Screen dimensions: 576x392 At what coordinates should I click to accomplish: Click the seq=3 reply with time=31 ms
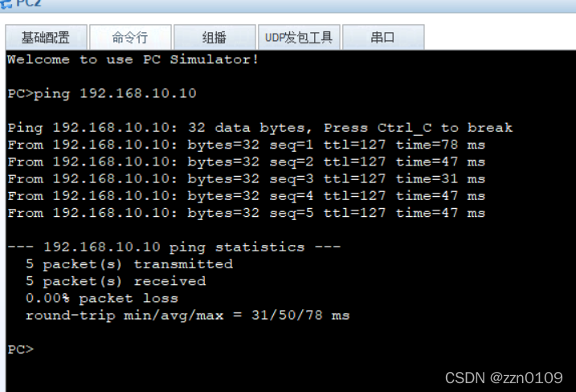[x=247, y=179]
